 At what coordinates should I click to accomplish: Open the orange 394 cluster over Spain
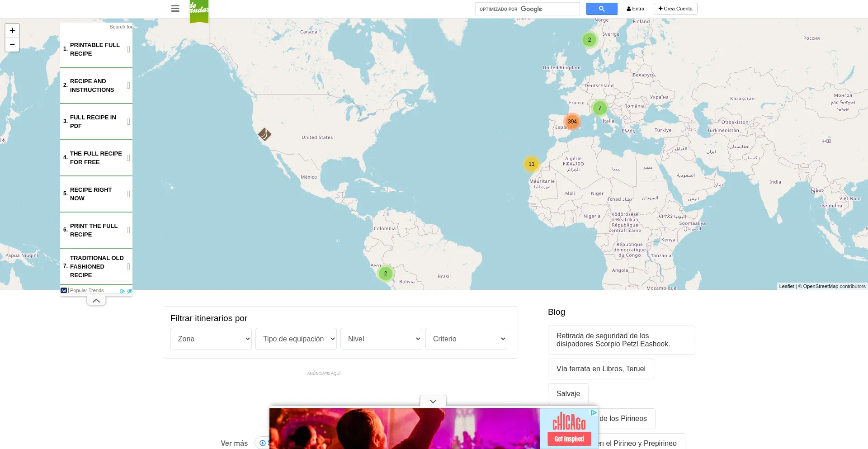pyautogui.click(x=572, y=121)
